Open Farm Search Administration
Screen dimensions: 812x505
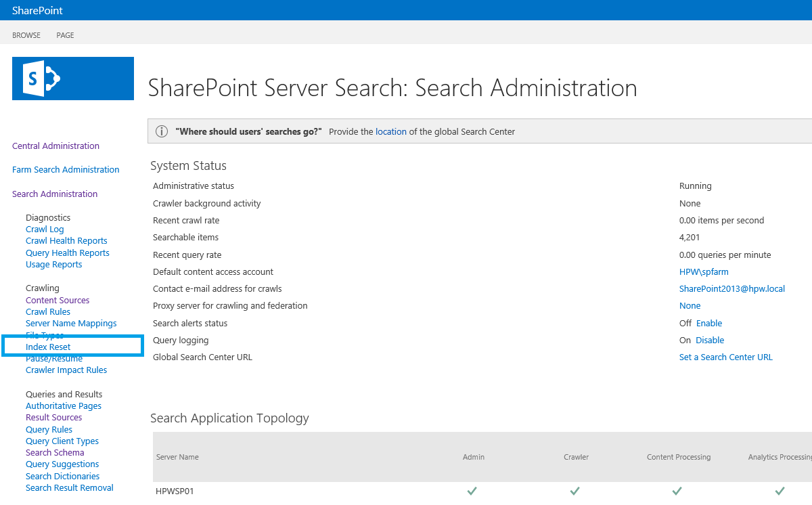pos(65,169)
